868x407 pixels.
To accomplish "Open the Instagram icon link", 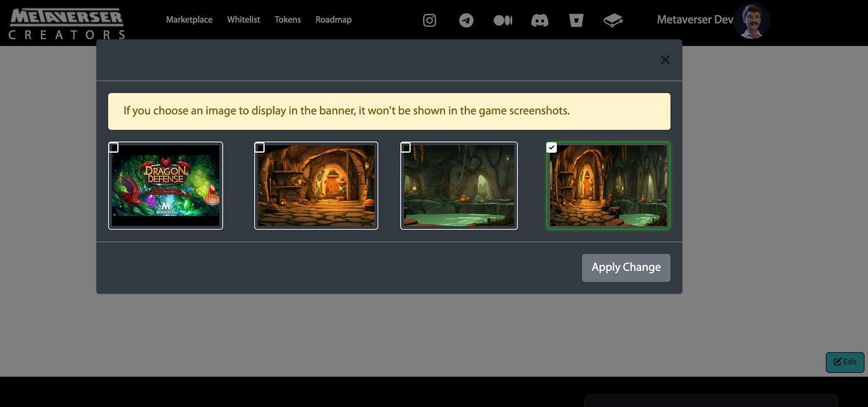I will pyautogui.click(x=430, y=20).
